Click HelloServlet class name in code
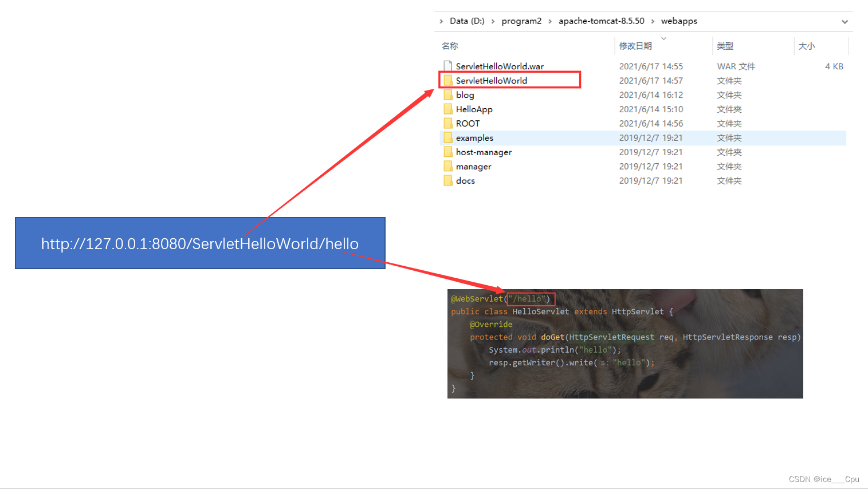868x489 pixels. pos(541,311)
